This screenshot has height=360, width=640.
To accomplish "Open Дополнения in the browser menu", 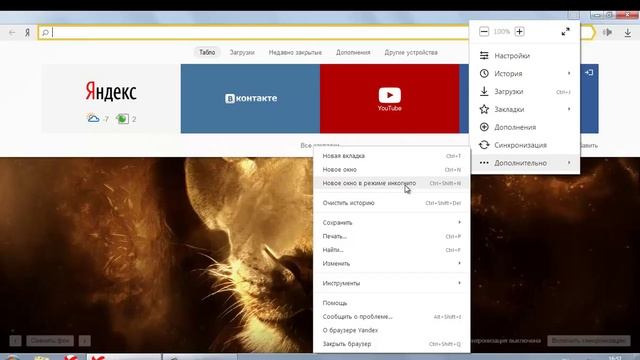I will (x=525, y=127).
